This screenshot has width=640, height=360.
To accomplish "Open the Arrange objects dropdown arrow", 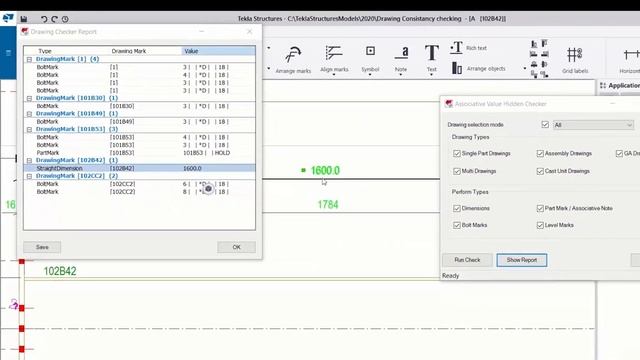I will [525, 69].
